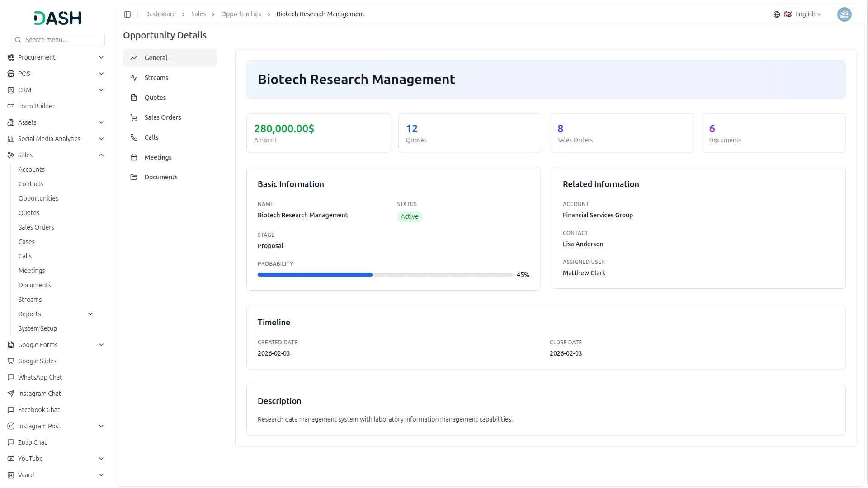Collapse the Sales sidebar section
Screen dimensions: 868x488
coord(101,155)
